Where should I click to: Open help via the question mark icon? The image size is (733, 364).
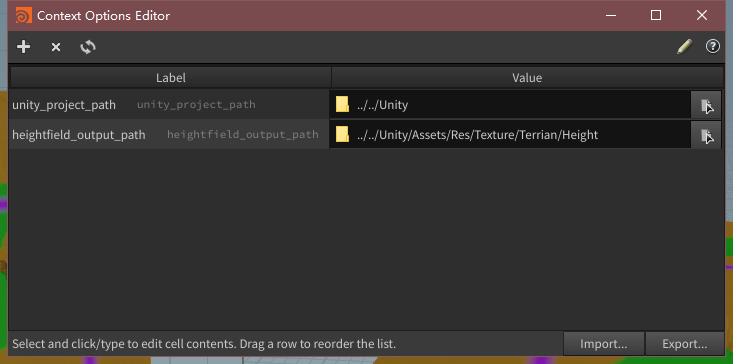pyautogui.click(x=712, y=46)
